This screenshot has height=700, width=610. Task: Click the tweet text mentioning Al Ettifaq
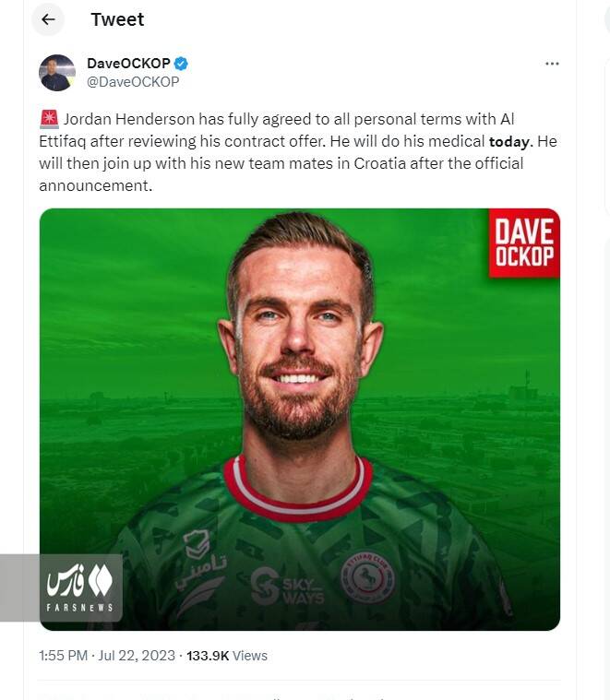point(298,152)
